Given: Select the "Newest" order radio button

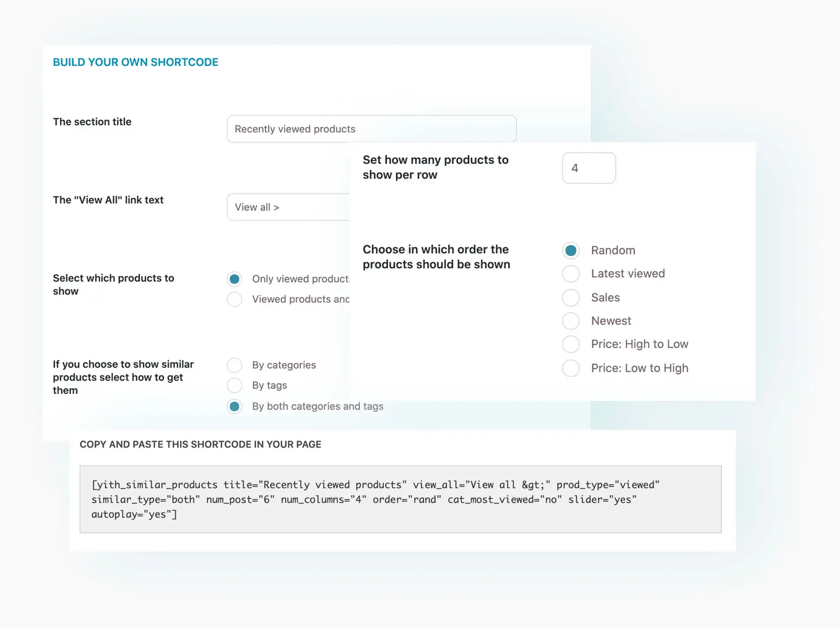Looking at the screenshot, I should coord(571,321).
